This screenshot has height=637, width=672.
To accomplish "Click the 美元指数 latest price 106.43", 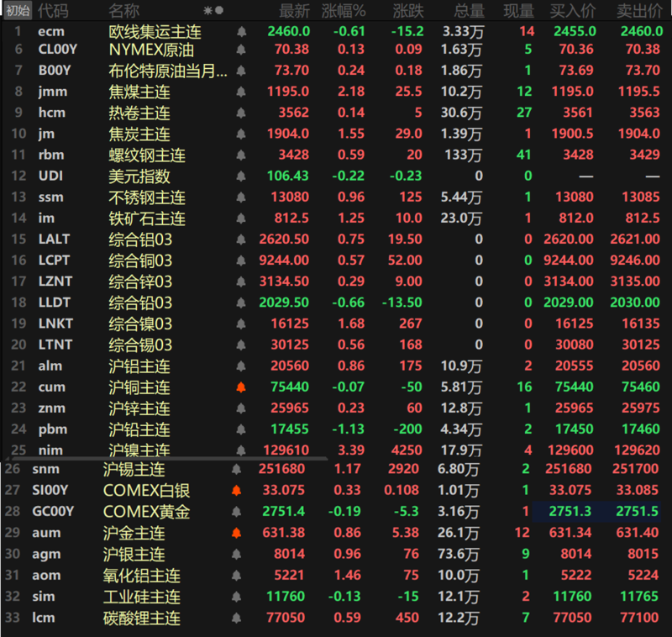I will tap(288, 176).
